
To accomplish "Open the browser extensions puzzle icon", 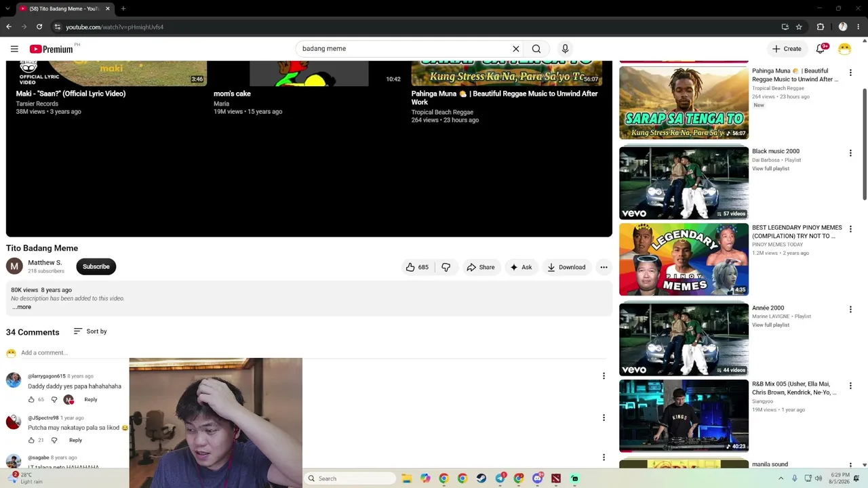I will click(821, 27).
